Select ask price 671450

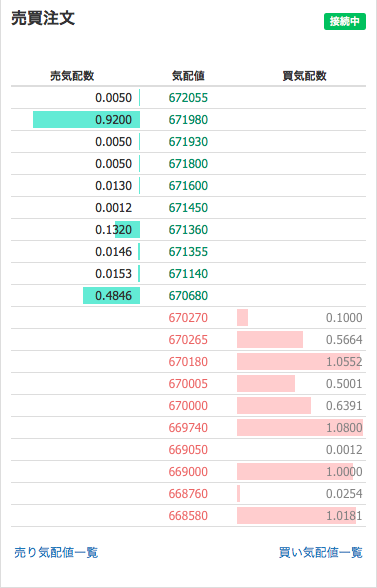[x=188, y=208]
